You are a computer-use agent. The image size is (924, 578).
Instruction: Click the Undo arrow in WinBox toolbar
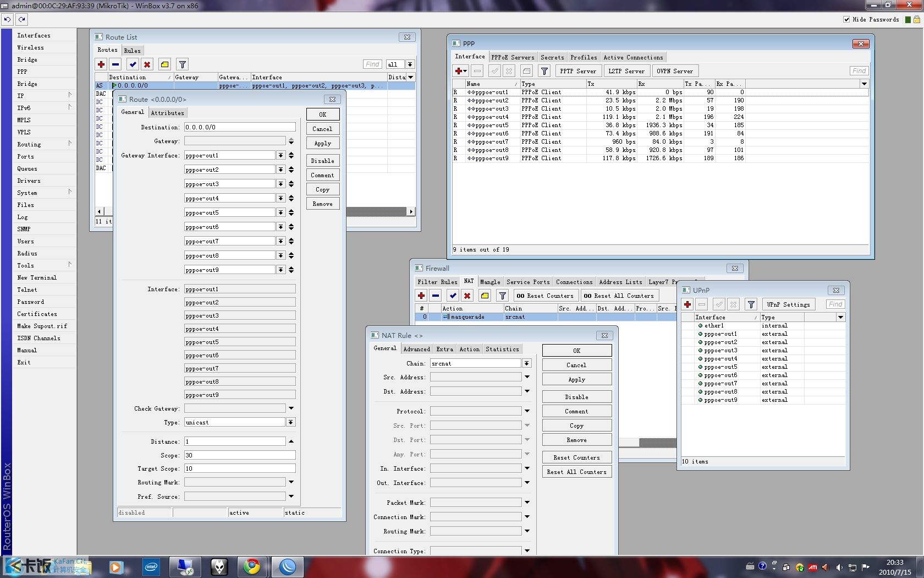pyautogui.click(x=7, y=19)
